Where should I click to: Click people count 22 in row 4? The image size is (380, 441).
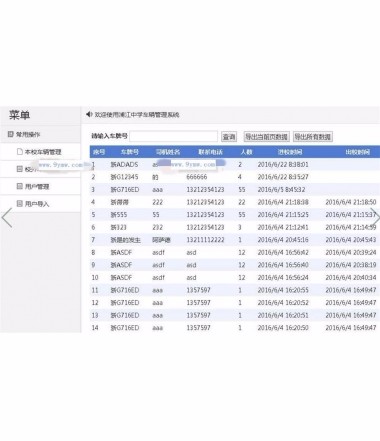point(242,202)
